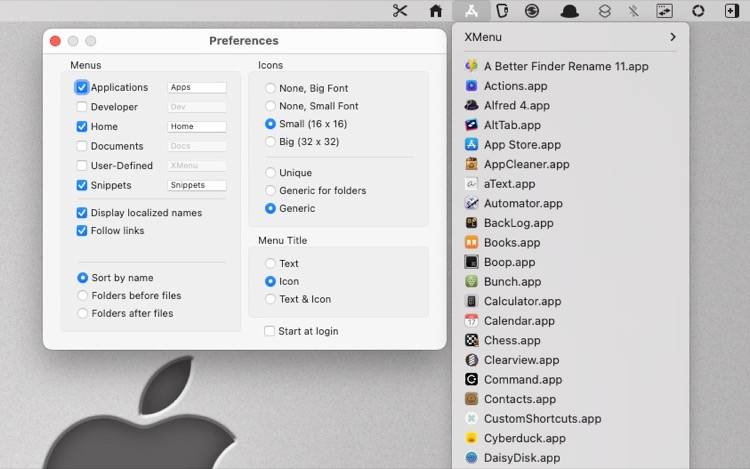Enable the Documents menu checkbox
The image size is (750, 469).
tap(82, 146)
